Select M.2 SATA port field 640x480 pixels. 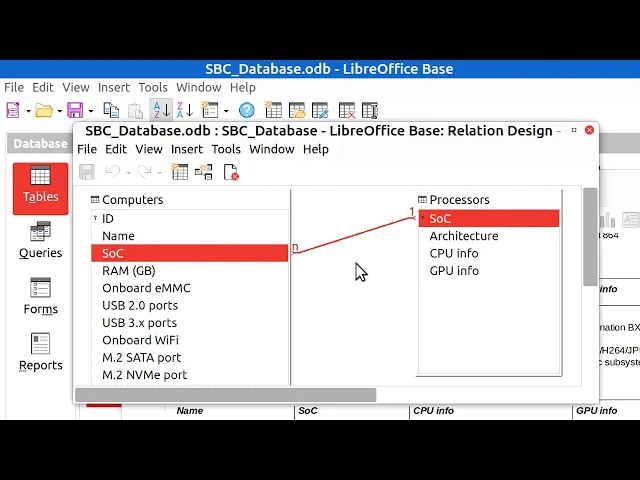pos(190,358)
